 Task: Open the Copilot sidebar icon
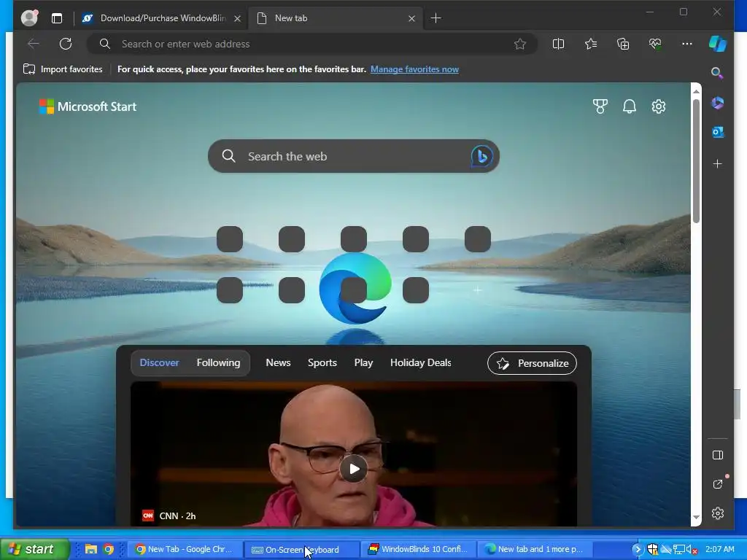718,44
